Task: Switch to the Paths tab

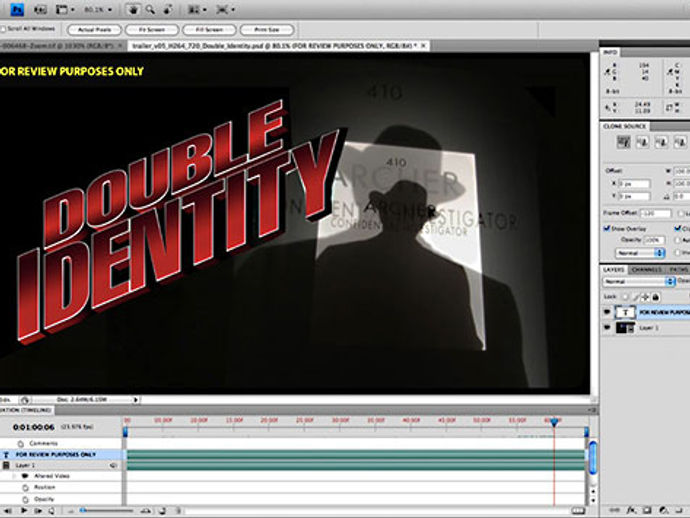Action: [679, 269]
